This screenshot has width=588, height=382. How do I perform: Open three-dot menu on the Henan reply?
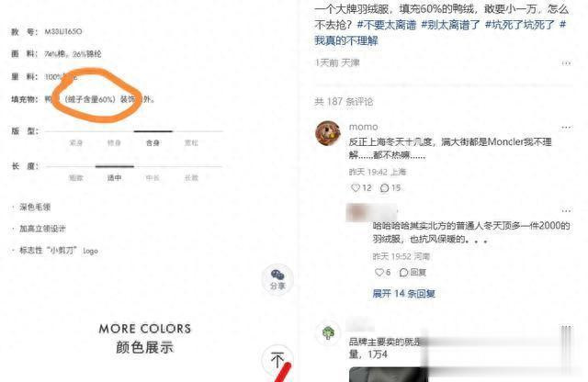566,210
